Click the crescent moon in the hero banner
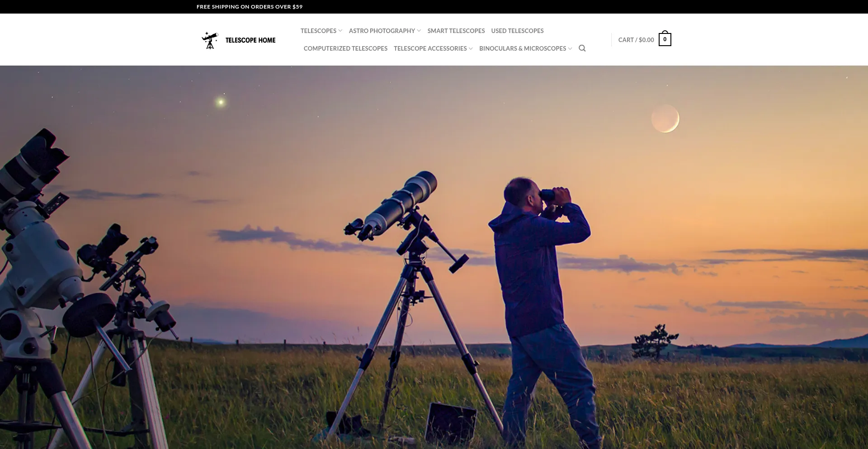Image resolution: width=868 pixels, height=449 pixels. (665, 119)
